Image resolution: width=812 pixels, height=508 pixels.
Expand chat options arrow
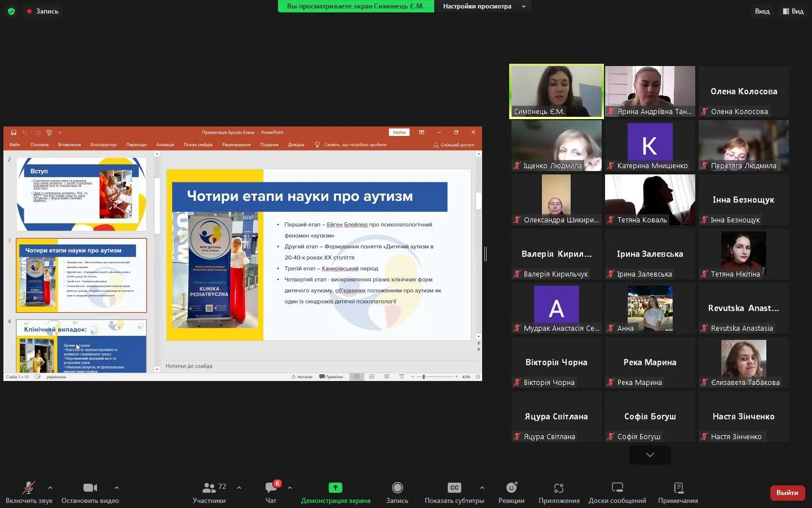pyautogui.click(x=290, y=488)
